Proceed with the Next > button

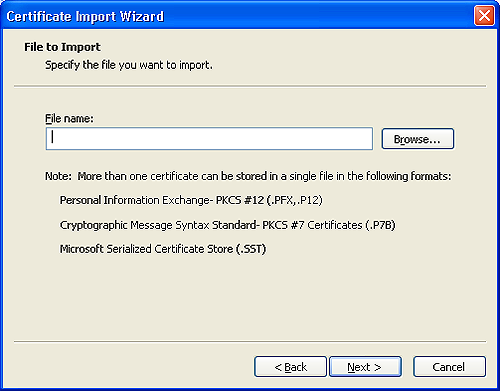coord(365,367)
